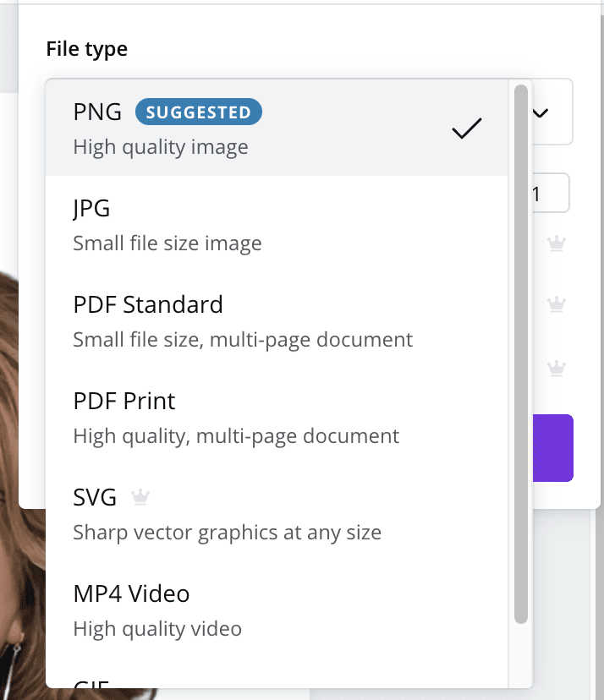This screenshot has width=604, height=700.
Task: Click the SUGGESTED badge next to PNG
Action: click(198, 112)
